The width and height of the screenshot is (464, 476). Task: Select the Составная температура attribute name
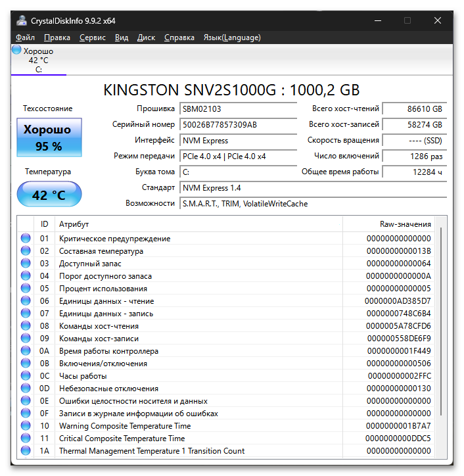point(101,251)
